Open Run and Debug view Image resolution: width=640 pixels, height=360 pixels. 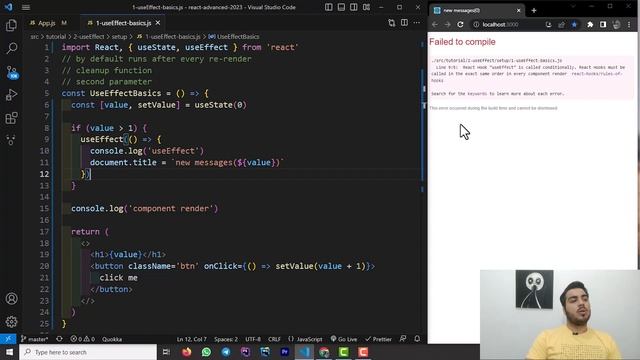pyautogui.click(x=11, y=95)
